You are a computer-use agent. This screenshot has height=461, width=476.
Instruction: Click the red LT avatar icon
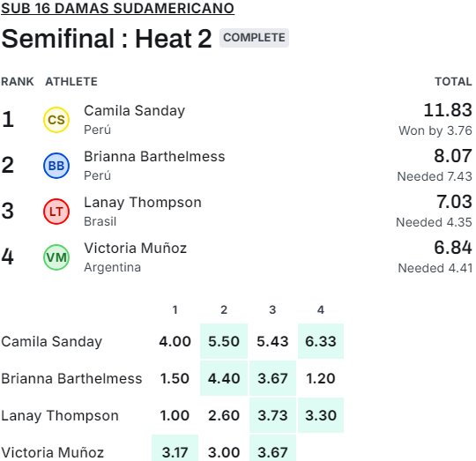coord(56,212)
